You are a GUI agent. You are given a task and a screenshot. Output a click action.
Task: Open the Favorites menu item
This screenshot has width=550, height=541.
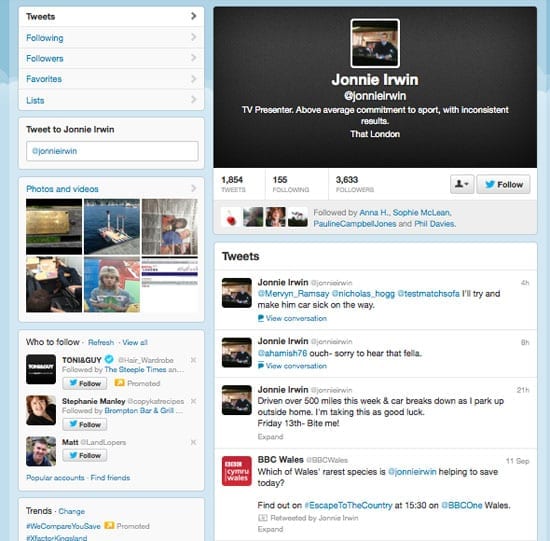coord(111,79)
